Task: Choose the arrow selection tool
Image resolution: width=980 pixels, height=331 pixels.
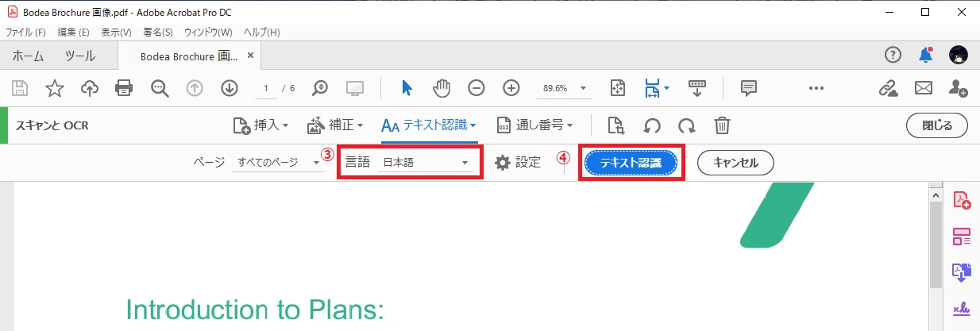Action: click(x=407, y=88)
